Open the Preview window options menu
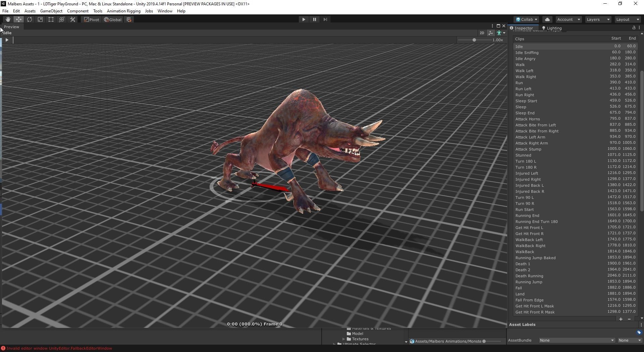 tap(492, 26)
